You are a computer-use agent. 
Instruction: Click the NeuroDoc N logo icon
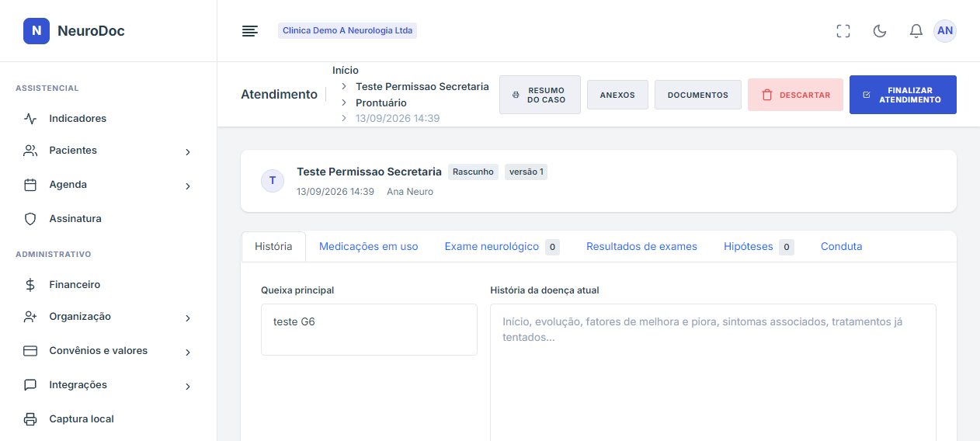click(36, 31)
